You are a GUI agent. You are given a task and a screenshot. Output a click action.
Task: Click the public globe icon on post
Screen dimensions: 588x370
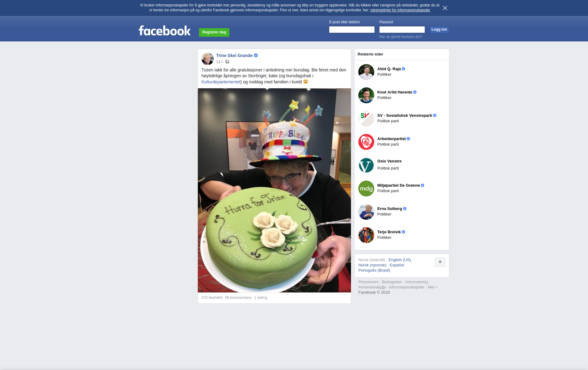click(227, 62)
